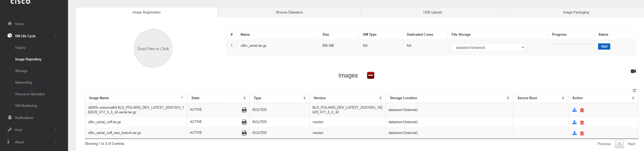Download the c8kv_serial_coff.tar.gz image

click(574, 122)
